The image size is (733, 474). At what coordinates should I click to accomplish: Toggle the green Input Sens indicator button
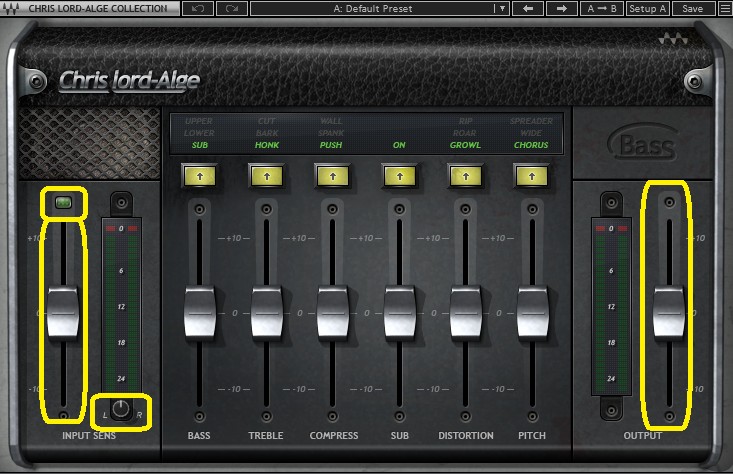tap(63, 204)
